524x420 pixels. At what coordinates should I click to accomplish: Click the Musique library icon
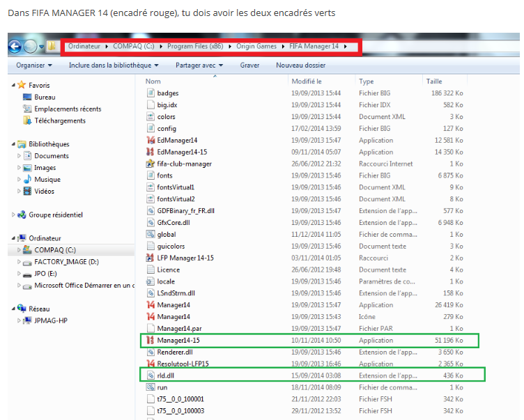27,180
